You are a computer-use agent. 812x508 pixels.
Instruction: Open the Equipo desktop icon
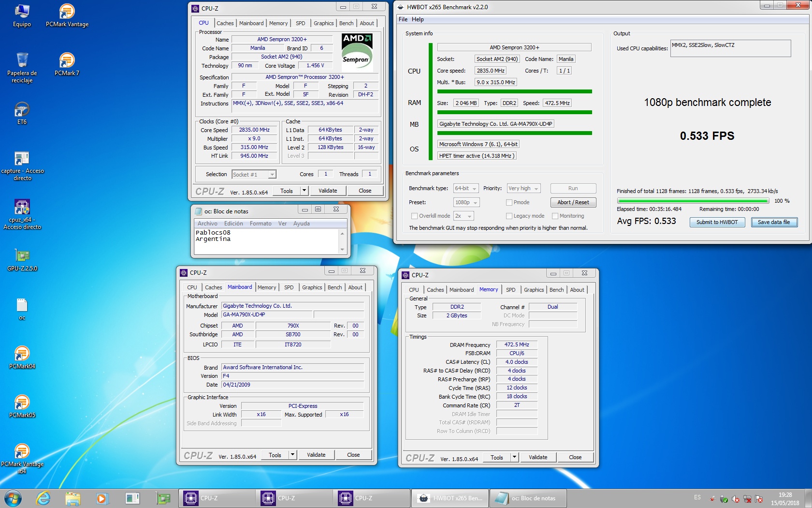point(22,15)
